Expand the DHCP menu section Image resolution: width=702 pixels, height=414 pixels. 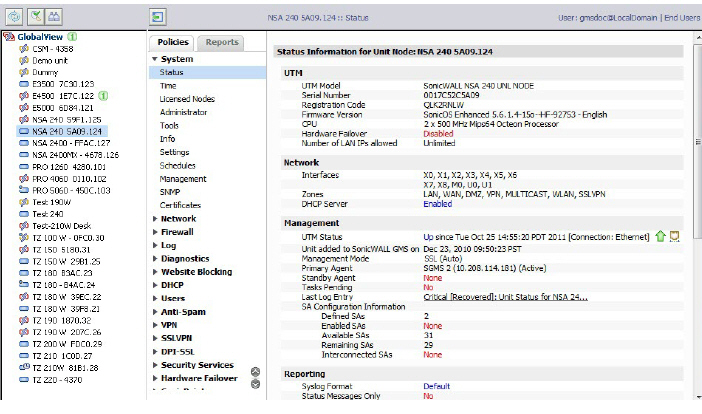click(x=155, y=285)
